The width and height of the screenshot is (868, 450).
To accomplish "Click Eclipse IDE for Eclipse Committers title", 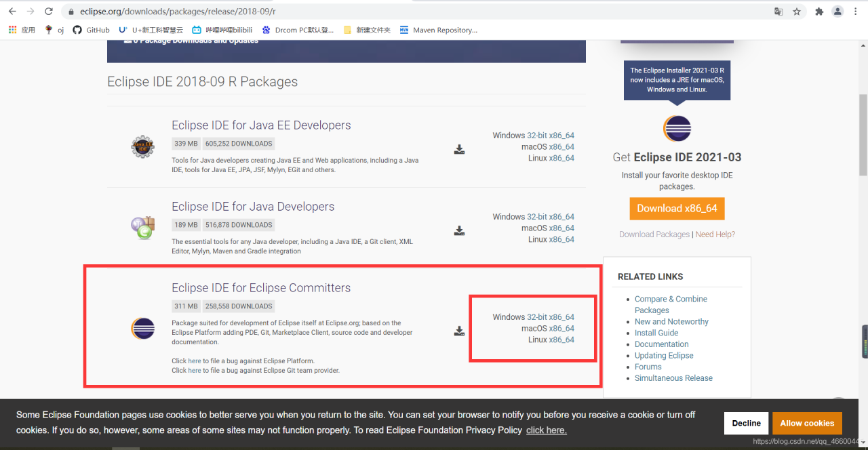I will (261, 288).
